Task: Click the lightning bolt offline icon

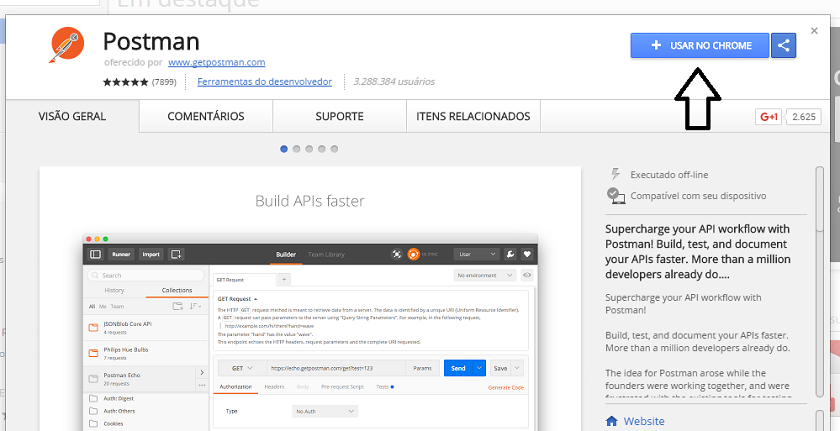Action: (x=616, y=174)
